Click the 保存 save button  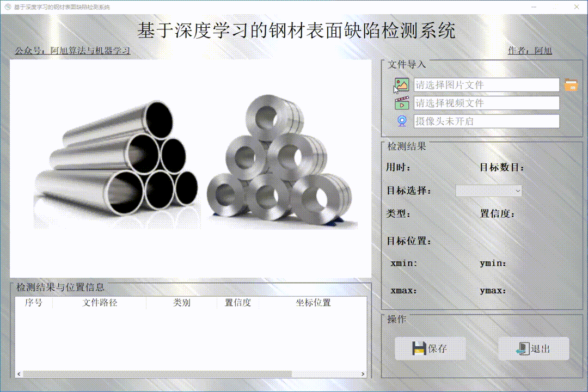coord(430,348)
